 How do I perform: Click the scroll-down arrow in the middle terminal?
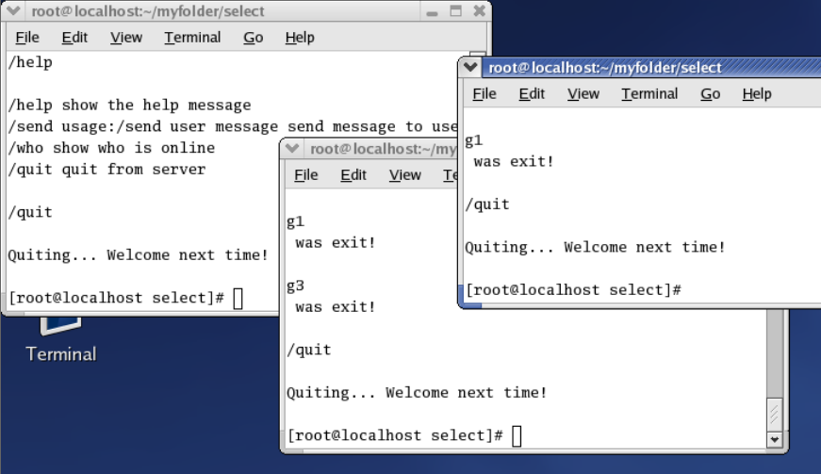774,439
